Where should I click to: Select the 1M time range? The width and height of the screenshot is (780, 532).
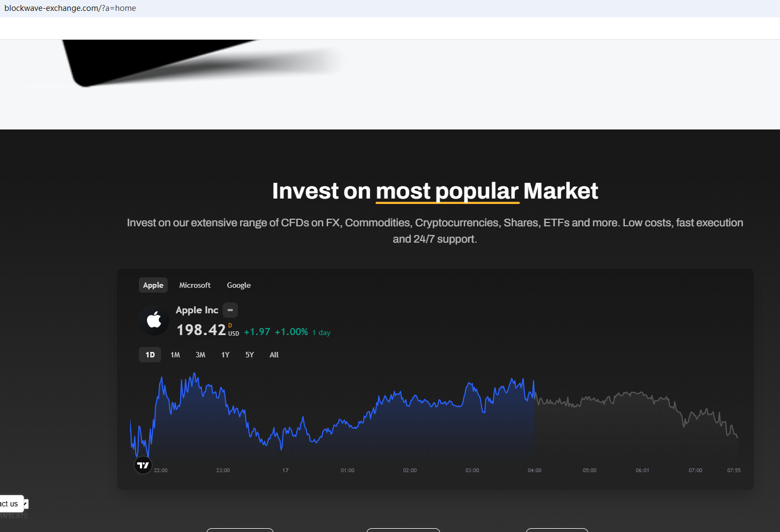click(175, 354)
